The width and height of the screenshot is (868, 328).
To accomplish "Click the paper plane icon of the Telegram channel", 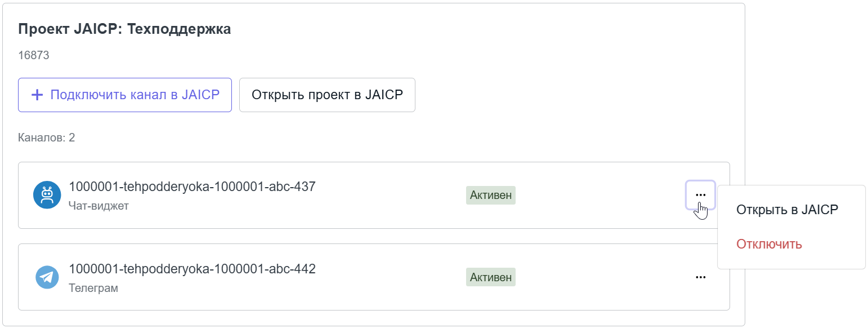I will 47,277.
